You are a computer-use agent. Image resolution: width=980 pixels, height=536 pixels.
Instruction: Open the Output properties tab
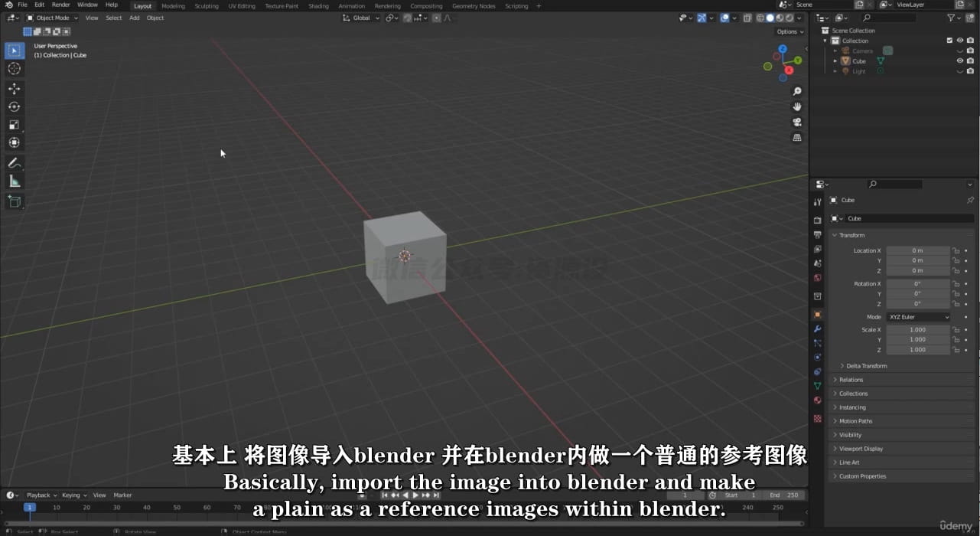(817, 235)
